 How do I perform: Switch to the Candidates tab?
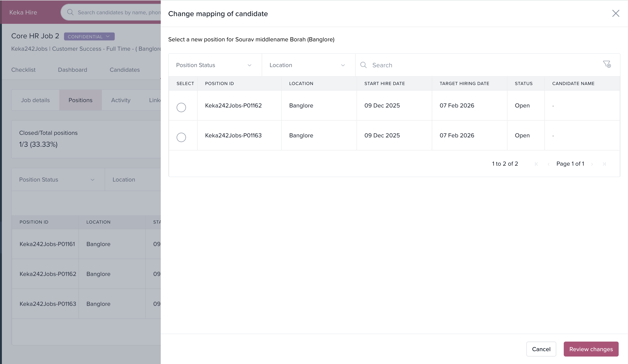125,70
